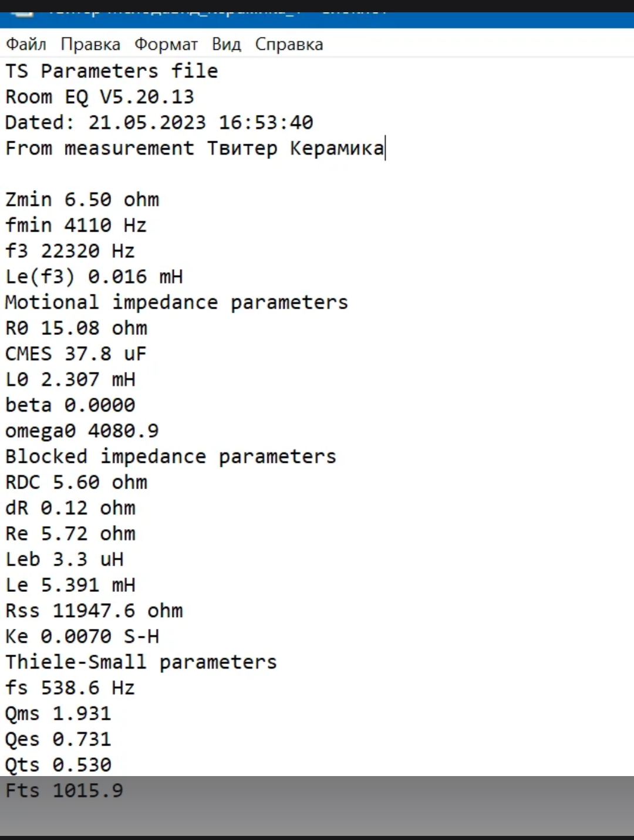Click the 'RDC 5.60 ohm' line
The image size is (634, 840).
click(x=76, y=483)
